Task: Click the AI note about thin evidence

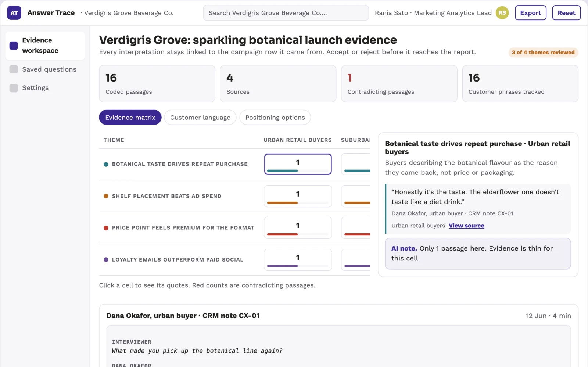Action: pyautogui.click(x=478, y=253)
